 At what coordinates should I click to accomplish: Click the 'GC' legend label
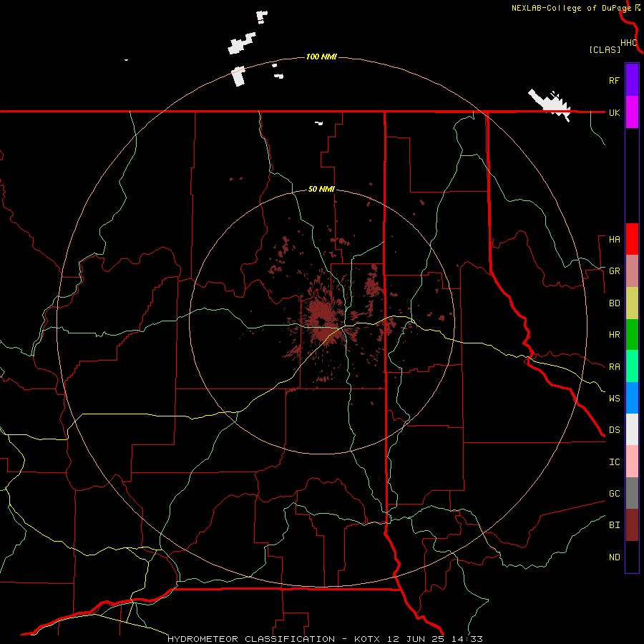pos(614,493)
